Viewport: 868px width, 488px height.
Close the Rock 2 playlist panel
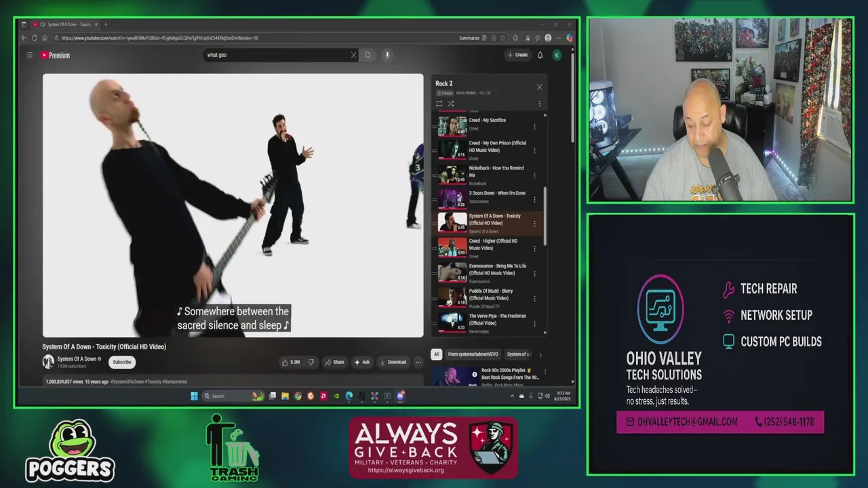(x=539, y=87)
